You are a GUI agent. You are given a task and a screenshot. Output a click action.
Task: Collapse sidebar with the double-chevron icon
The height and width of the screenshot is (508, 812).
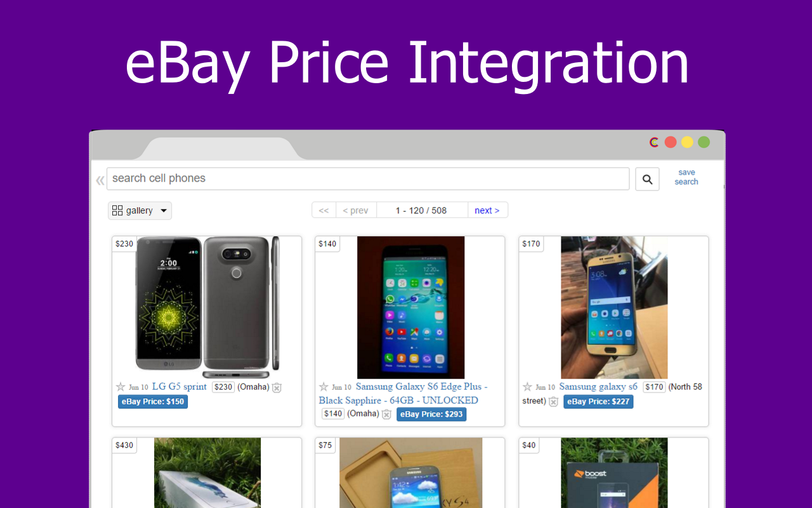(x=100, y=180)
